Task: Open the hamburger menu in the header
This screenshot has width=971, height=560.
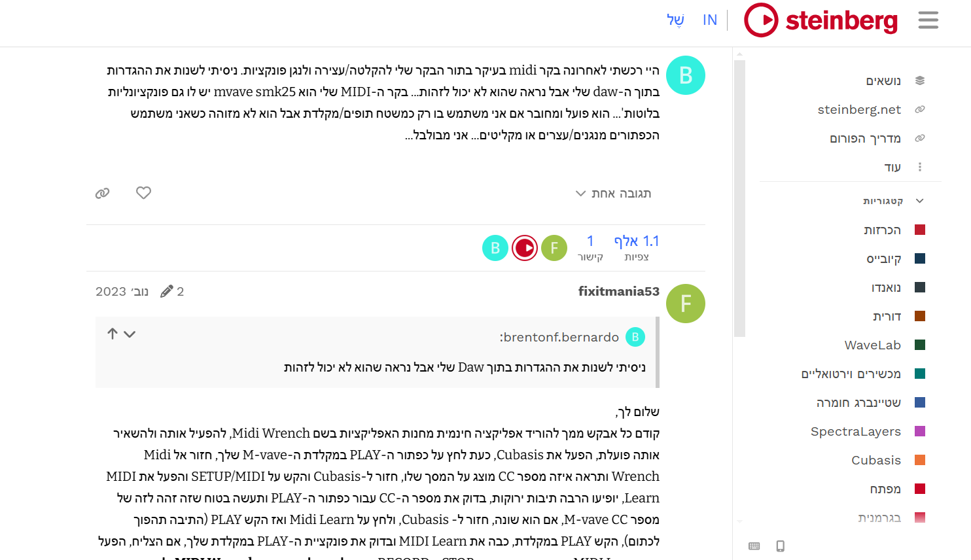Action: click(928, 20)
